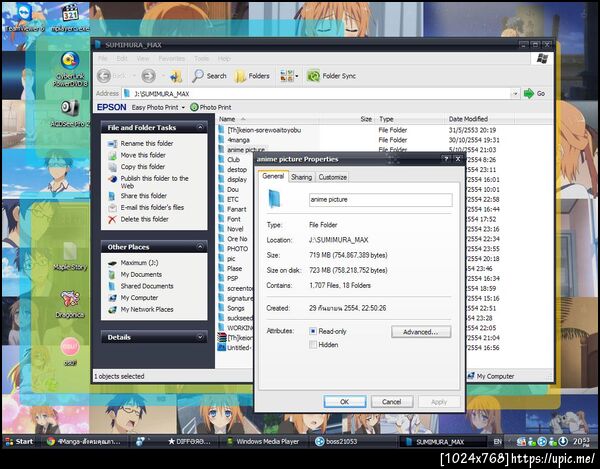The width and height of the screenshot is (600, 469).
Task: Click the EN language indicator
Action: pos(497,441)
